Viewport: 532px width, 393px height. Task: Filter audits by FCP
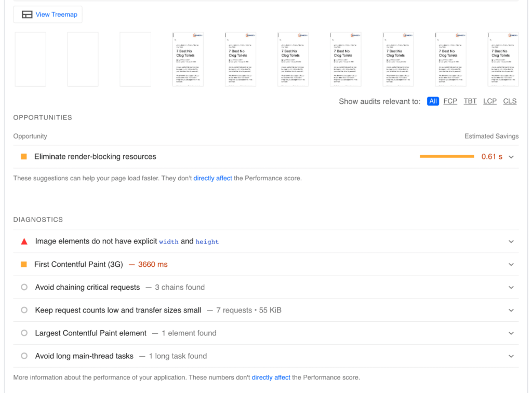tap(450, 101)
